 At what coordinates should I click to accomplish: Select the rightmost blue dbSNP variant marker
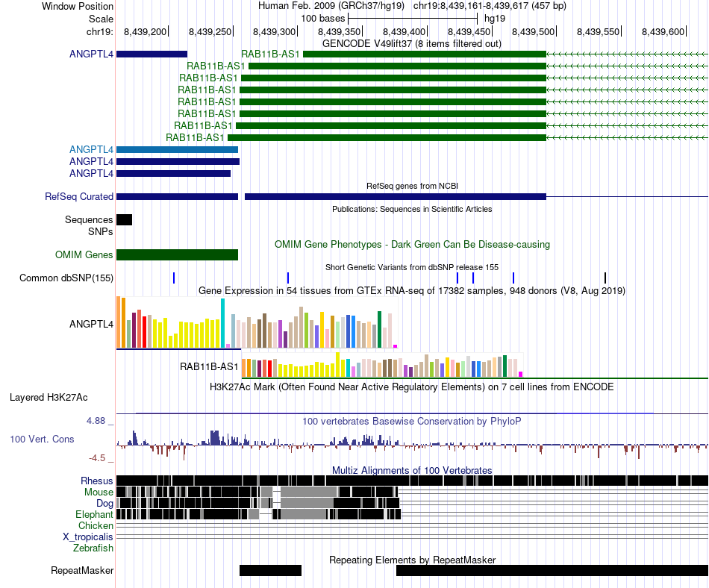(x=513, y=278)
